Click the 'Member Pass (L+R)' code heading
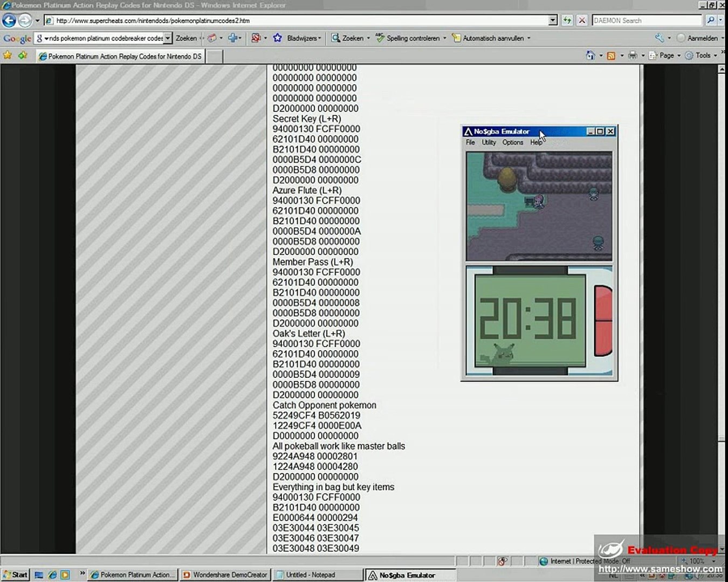Viewport: 728px width, 582px height. click(x=313, y=262)
